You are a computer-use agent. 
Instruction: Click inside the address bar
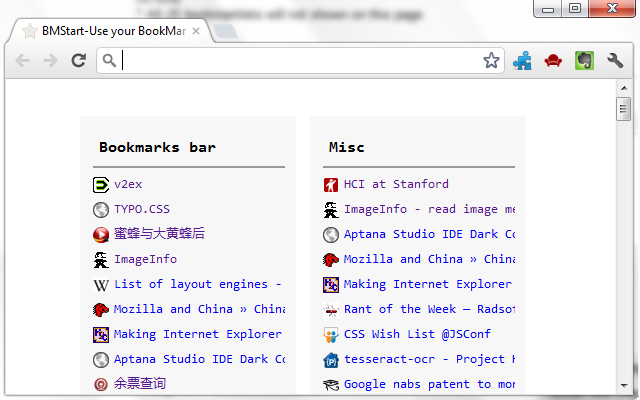pyautogui.click(x=301, y=60)
